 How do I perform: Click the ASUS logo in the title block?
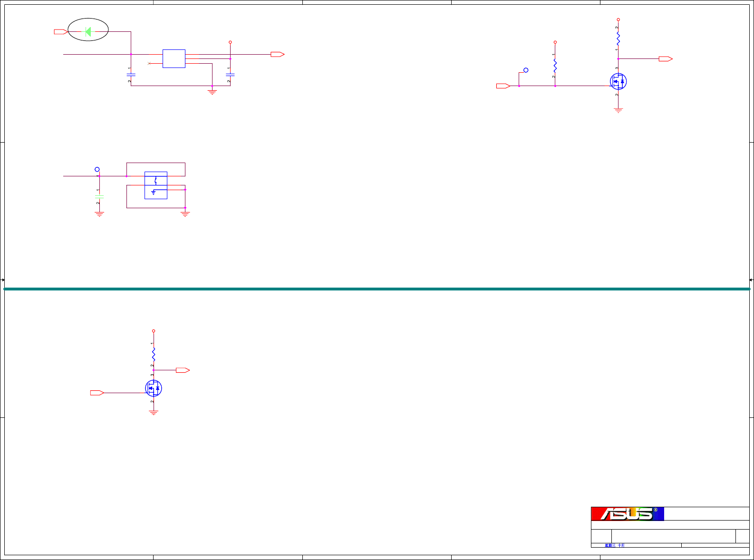tap(628, 514)
